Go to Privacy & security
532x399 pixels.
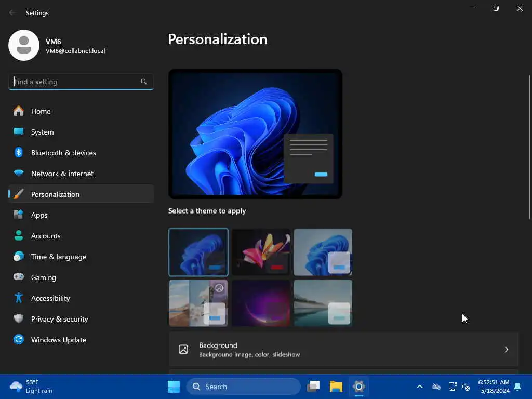pos(81,319)
